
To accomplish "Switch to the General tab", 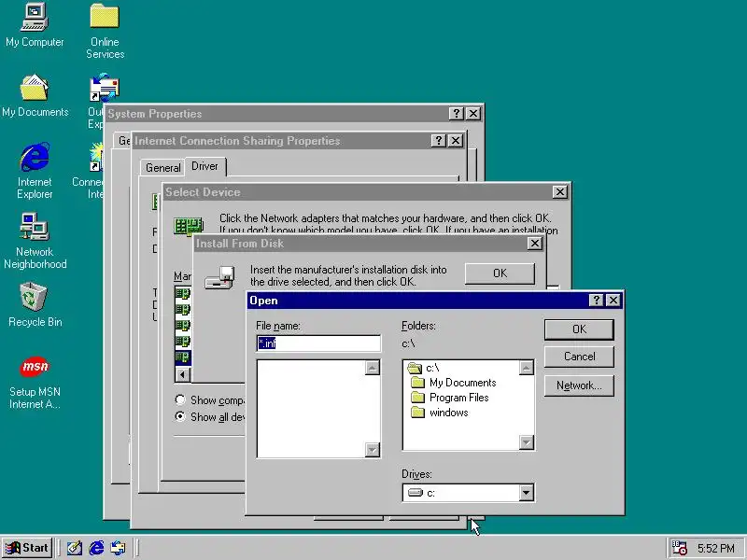I will pyautogui.click(x=162, y=168).
